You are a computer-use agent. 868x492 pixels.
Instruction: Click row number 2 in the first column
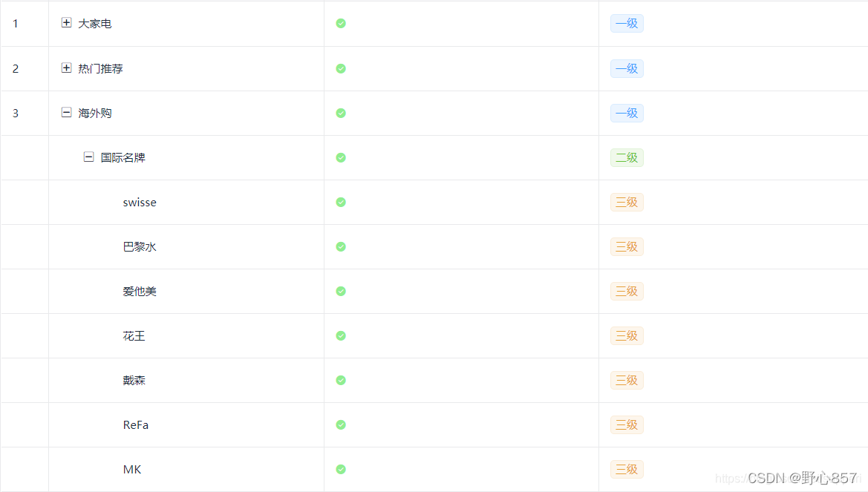tap(15, 68)
